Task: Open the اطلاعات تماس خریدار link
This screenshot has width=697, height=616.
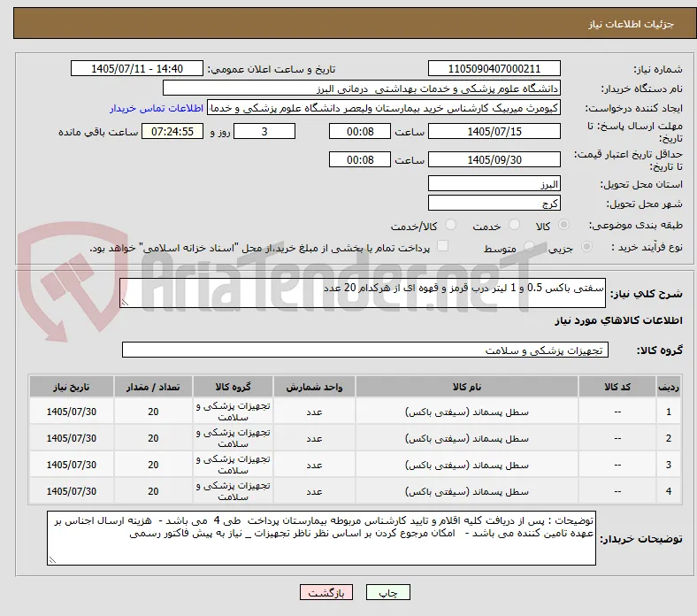Action: [x=157, y=108]
